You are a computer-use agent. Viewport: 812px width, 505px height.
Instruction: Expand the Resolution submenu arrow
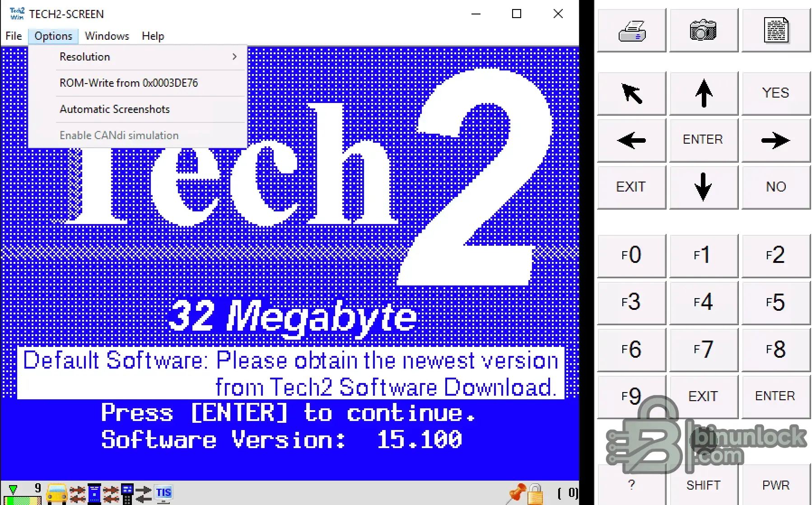pos(234,56)
